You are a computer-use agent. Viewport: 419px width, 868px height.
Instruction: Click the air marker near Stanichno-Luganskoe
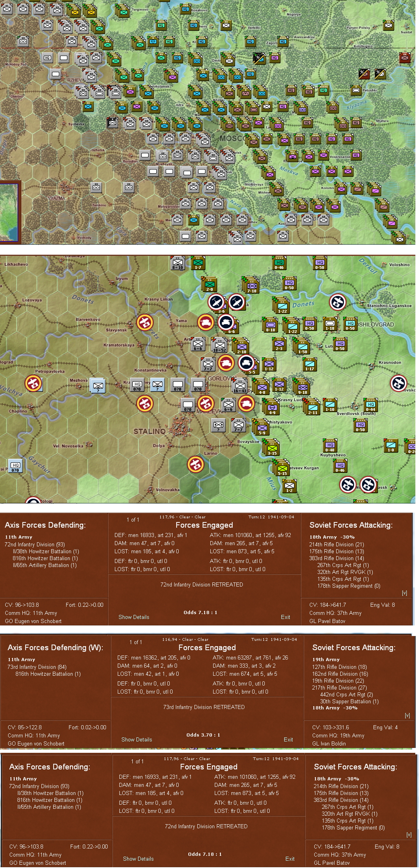click(337, 302)
